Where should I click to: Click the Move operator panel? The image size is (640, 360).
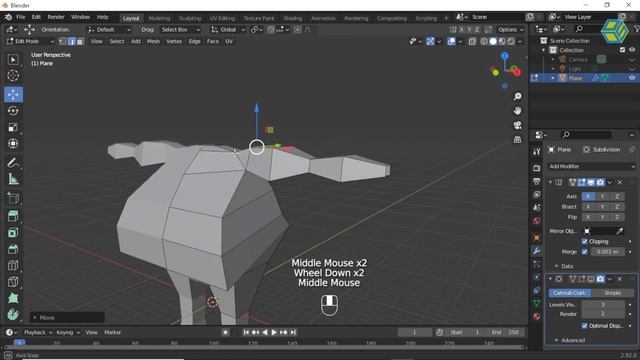(x=67, y=317)
